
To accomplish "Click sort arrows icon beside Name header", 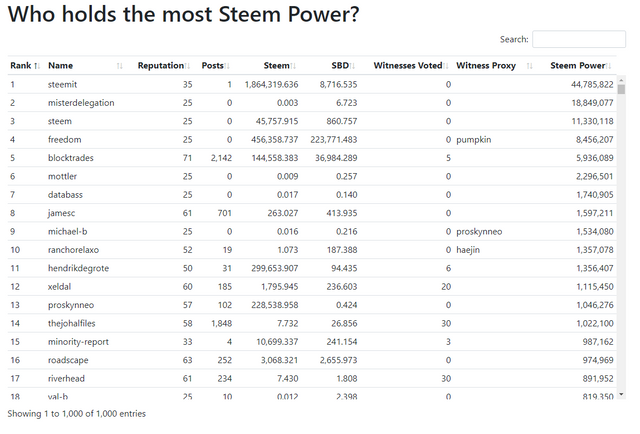I will point(120,66).
